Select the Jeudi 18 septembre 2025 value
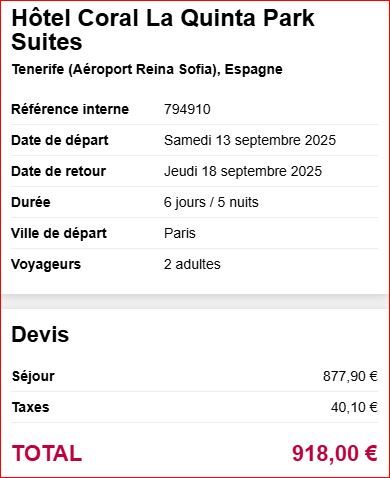390x478 pixels. pyautogui.click(x=243, y=171)
